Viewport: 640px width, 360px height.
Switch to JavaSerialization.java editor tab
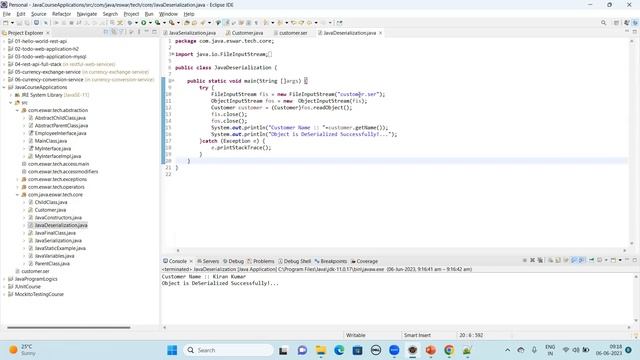click(192, 33)
